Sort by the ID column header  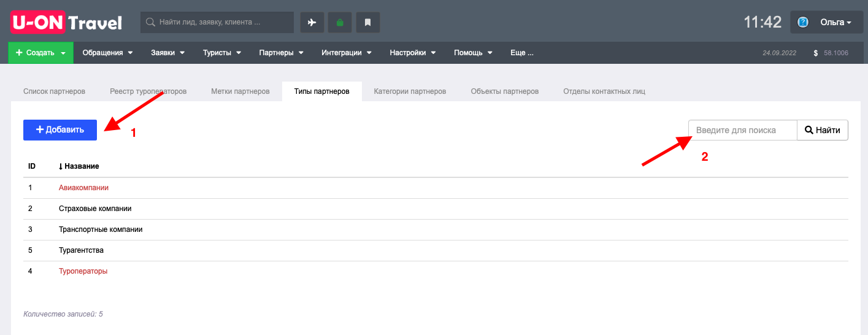(32, 166)
